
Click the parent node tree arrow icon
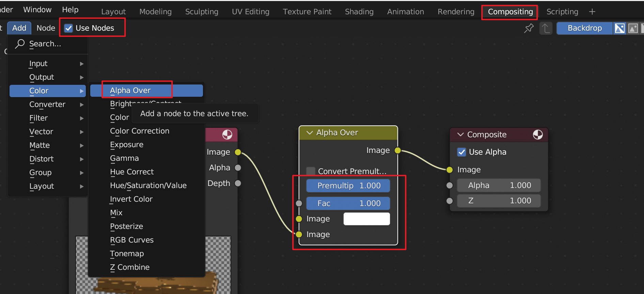coord(546,28)
